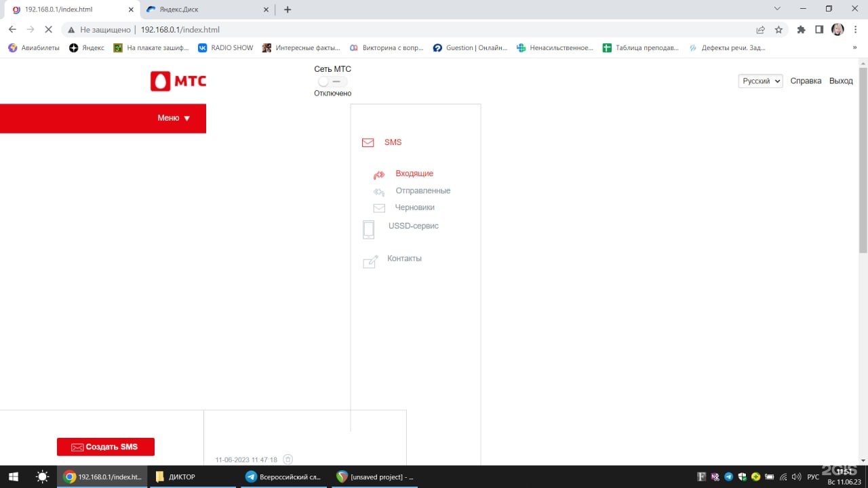Image resolution: width=868 pixels, height=488 pixels.
Task: Open a new browser tab
Action: pos(288,9)
